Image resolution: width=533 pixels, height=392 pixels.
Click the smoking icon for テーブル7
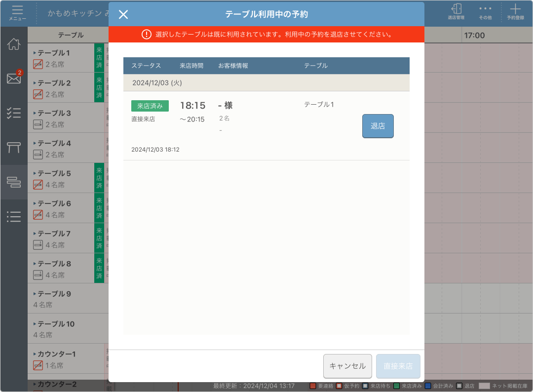point(38,245)
